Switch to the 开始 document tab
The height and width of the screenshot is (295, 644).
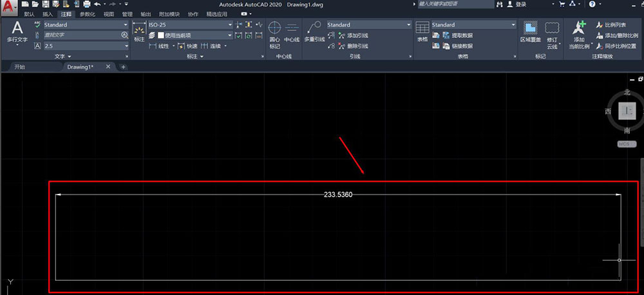point(19,67)
